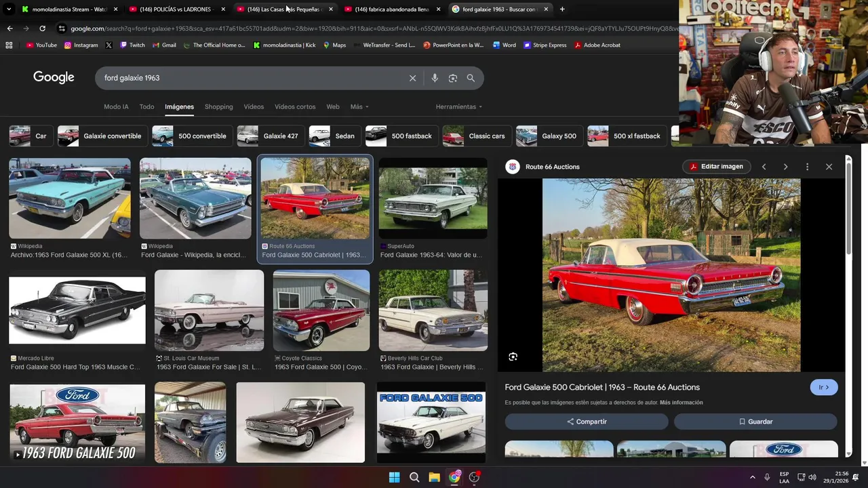Switch to Todo results tab

tap(146, 107)
